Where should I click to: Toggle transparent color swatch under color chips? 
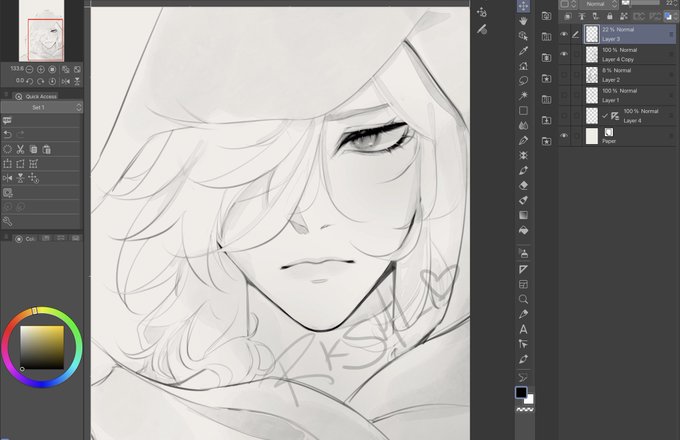pyautogui.click(x=525, y=410)
